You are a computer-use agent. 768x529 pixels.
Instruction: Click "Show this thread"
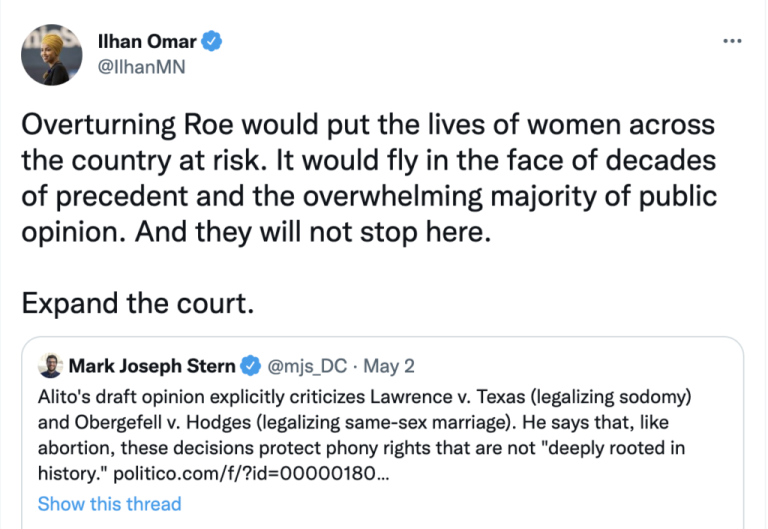pyautogui.click(x=109, y=503)
